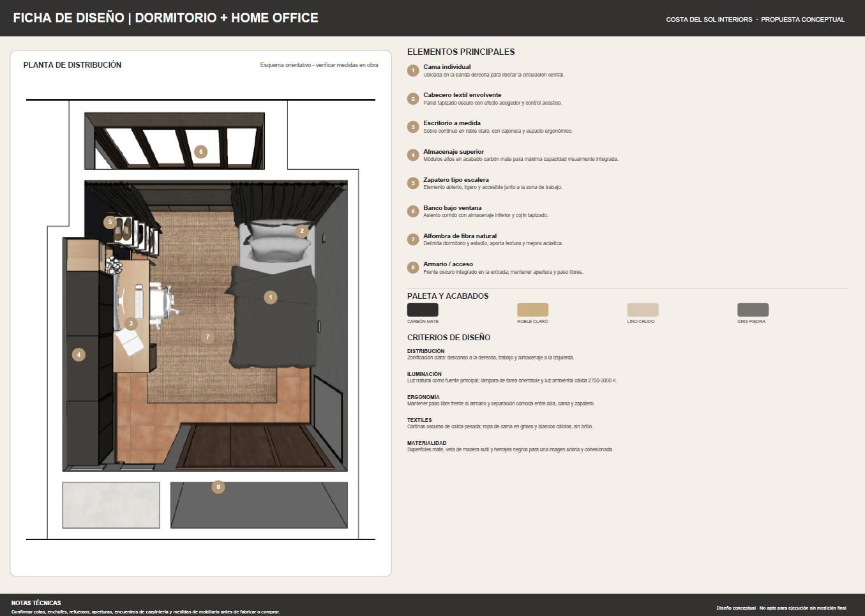Click the 'Cabecero textil envolvente' title
This screenshot has width=865, height=616.
click(x=462, y=94)
